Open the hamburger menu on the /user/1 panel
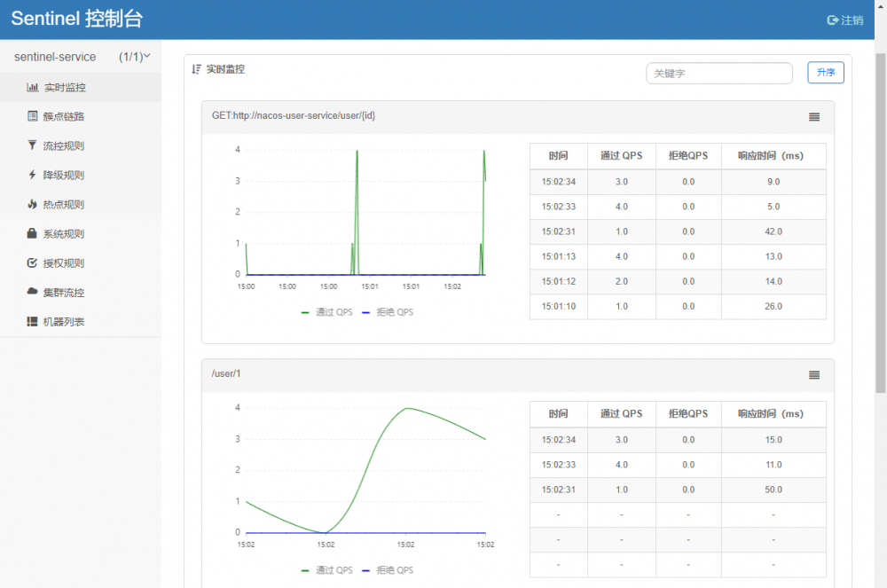Screen dimensions: 887x588 click(x=814, y=374)
